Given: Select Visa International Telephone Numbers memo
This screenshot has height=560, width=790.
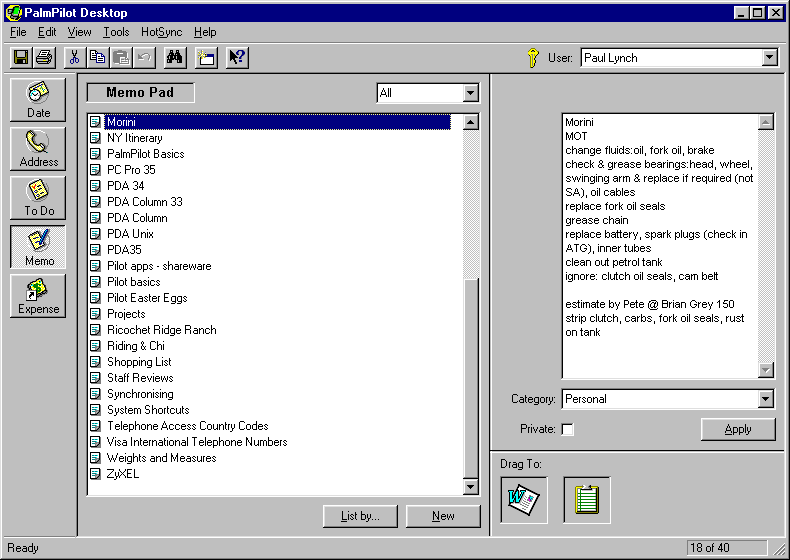Looking at the screenshot, I should [x=197, y=442].
